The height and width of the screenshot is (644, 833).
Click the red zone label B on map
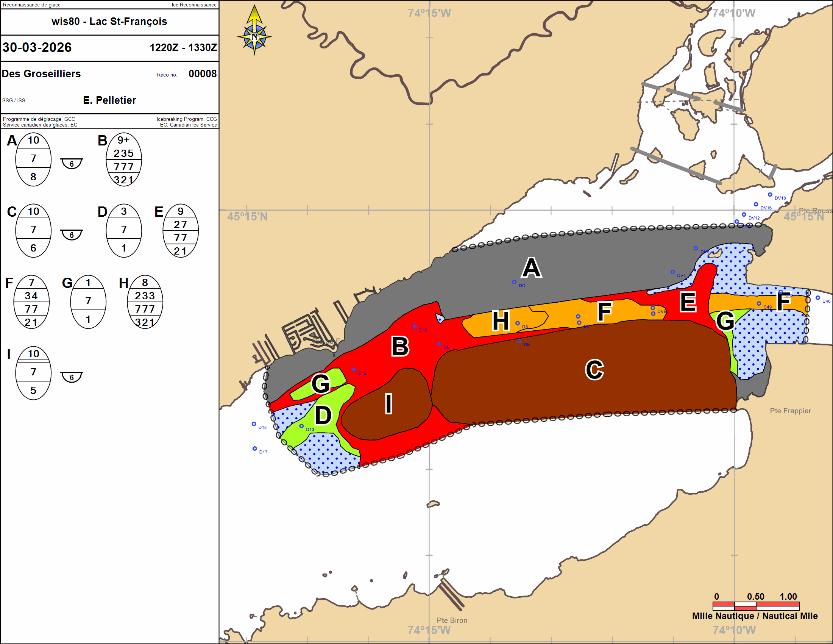(400, 347)
